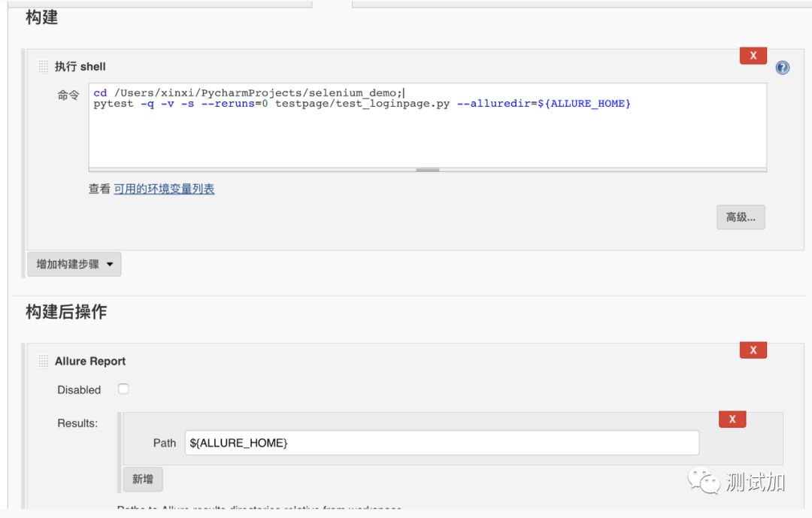Expand 增加构建步骤 dropdown

(74, 264)
